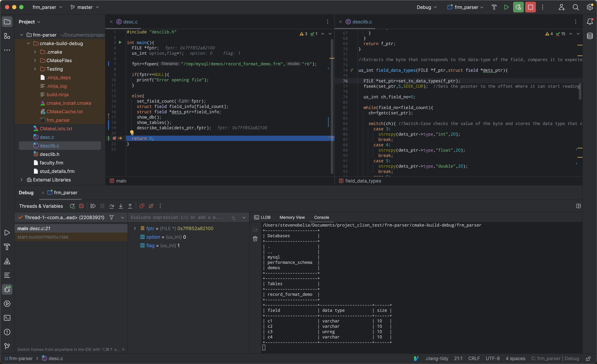Open Notifications bell icon
Image resolution: width=597 pixels, height=364 pixels.
click(x=590, y=22)
